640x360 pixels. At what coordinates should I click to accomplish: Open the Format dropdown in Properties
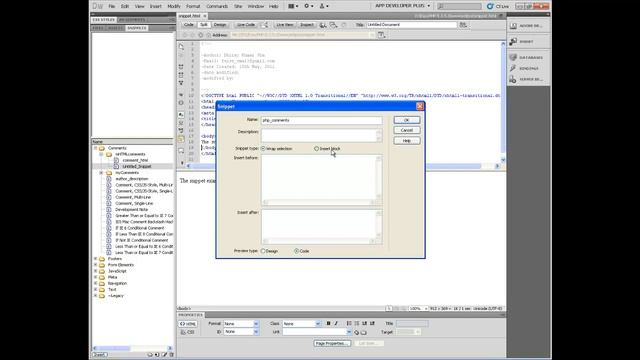point(241,324)
